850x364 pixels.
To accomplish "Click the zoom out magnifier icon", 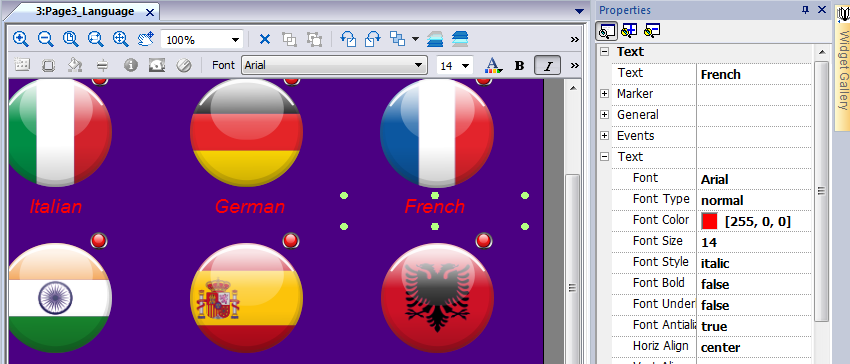I will [46, 39].
